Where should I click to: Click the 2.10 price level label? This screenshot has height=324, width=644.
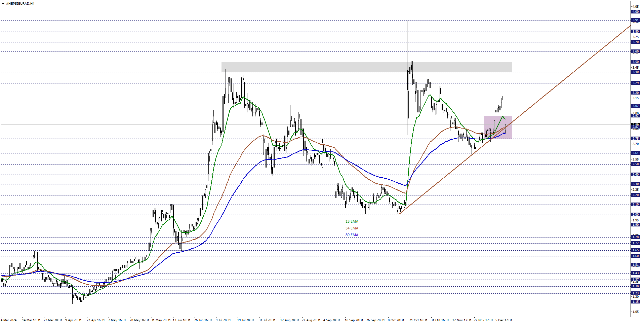click(x=635, y=205)
